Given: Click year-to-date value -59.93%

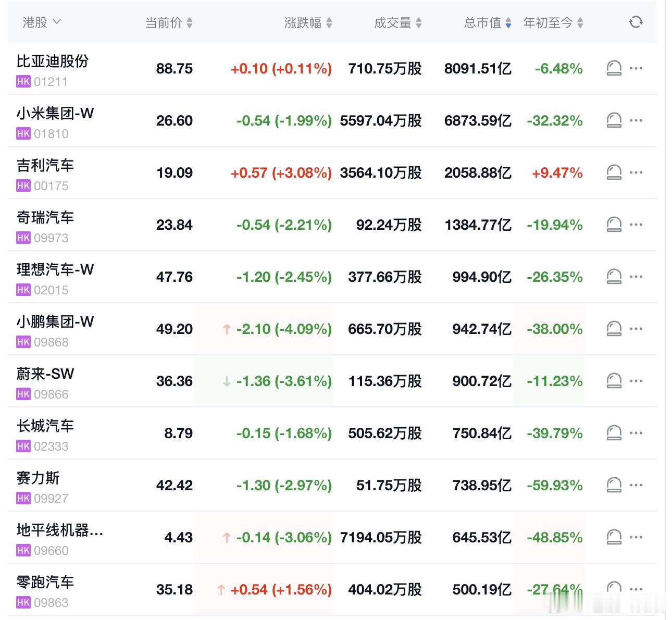Looking at the screenshot, I should pyautogui.click(x=555, y=485).
